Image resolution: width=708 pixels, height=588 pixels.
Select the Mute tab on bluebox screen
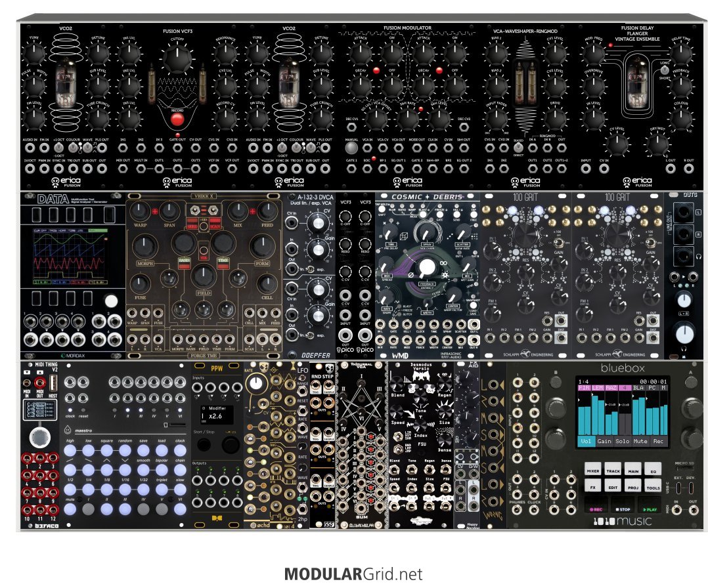tap(640, 441)
